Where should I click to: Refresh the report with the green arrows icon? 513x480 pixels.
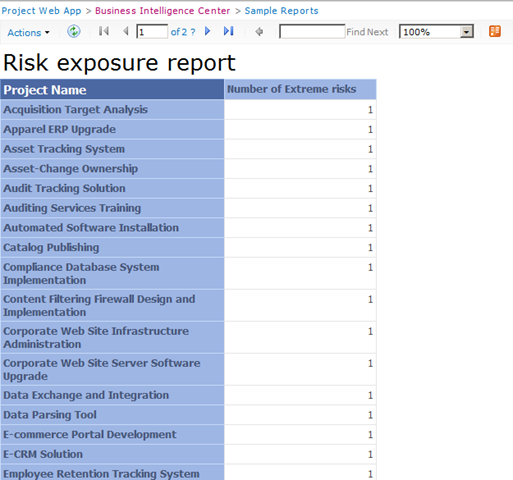pyautogui.click(x=74, y=32)
